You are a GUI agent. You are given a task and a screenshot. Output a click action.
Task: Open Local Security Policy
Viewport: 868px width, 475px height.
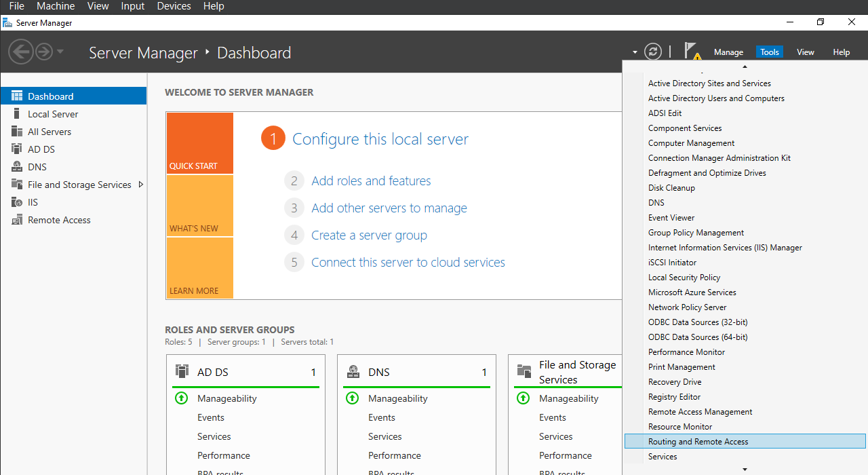click(x=745, y=278)
